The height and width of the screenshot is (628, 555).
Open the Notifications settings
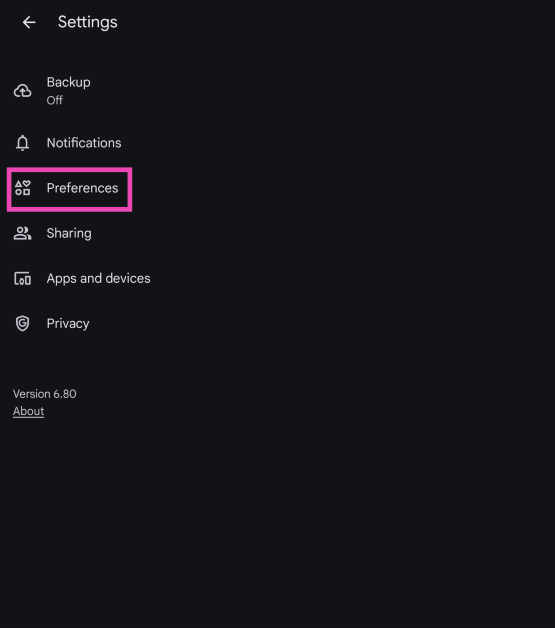[278, 143]
